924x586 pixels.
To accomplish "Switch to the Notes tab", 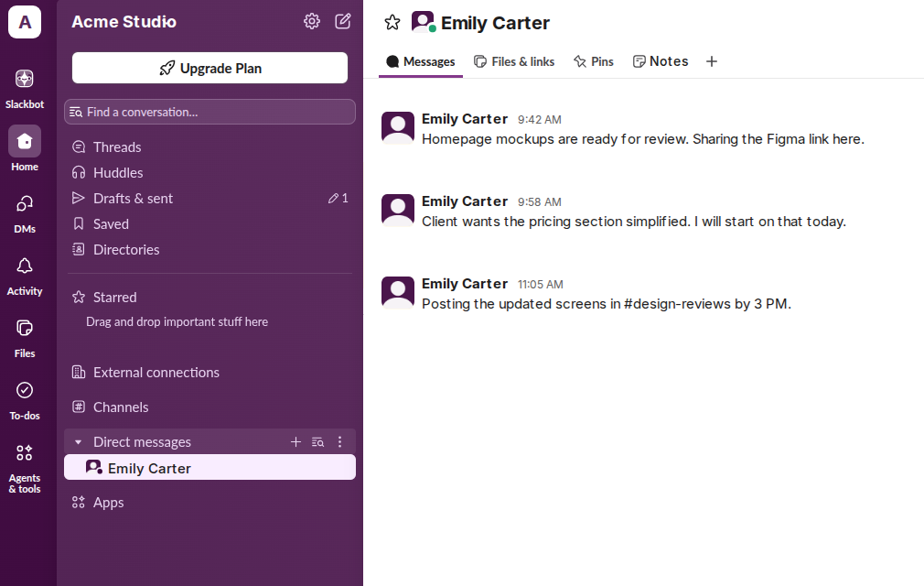I will click(661, 61).
